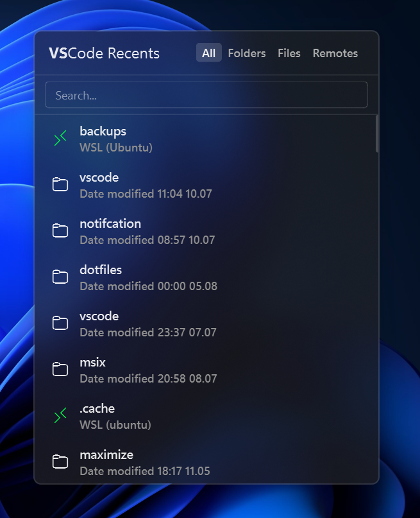Open the dotfiles folder name

click(x=101, y=270)
